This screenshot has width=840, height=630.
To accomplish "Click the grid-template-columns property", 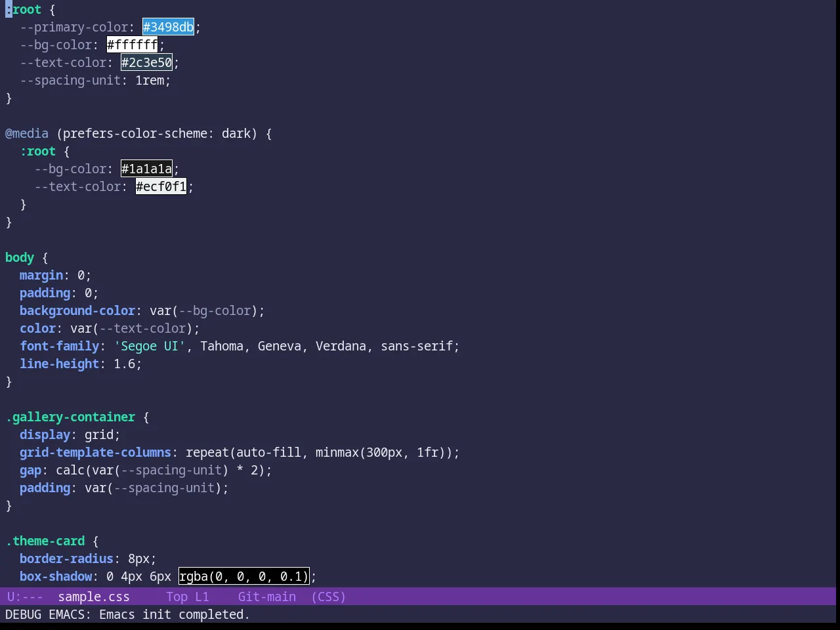I will click(x=96, y=452).
